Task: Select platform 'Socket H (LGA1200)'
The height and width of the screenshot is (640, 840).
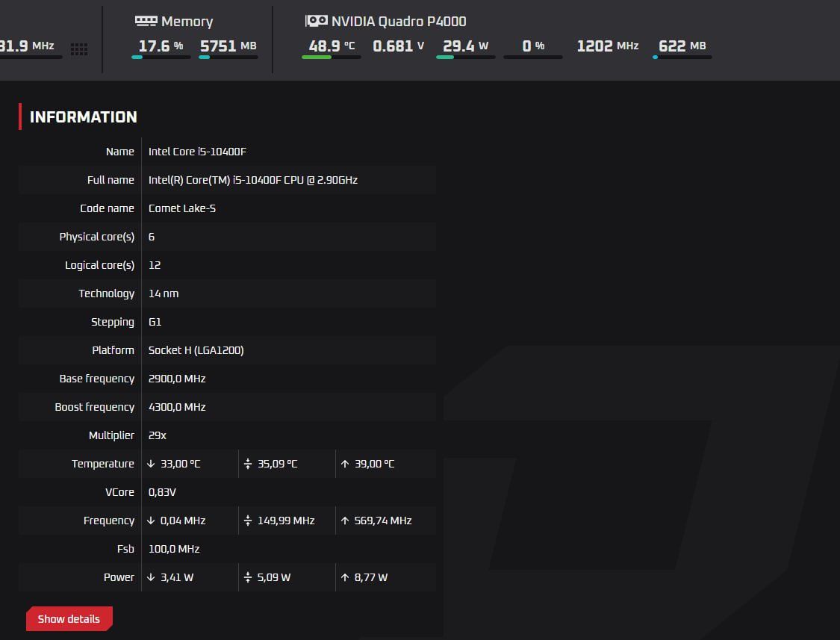Action: click(196, 350)
